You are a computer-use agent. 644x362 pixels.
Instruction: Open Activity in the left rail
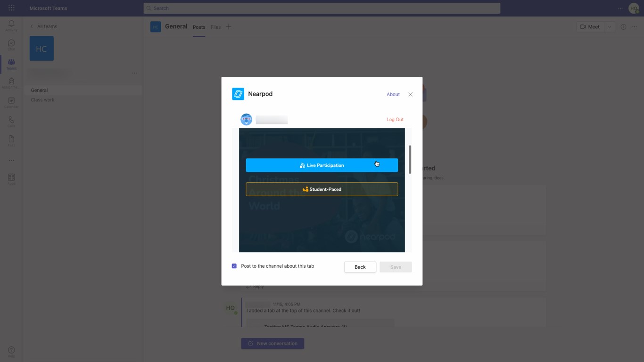click(x=11, y=25)
